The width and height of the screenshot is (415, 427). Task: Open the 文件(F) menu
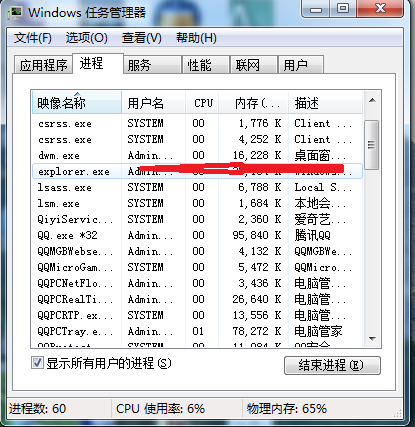coord(33,37)
